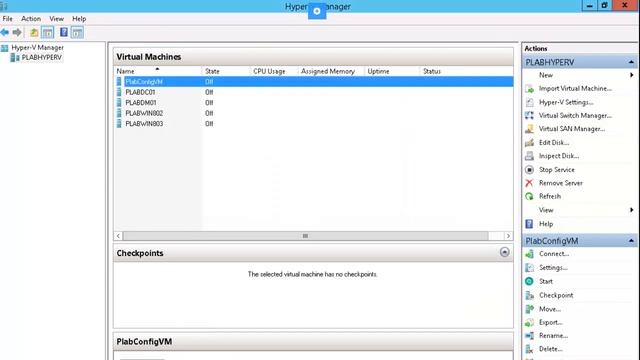Click the Forward arrow toolbar icon

click(x=17, y=32)
